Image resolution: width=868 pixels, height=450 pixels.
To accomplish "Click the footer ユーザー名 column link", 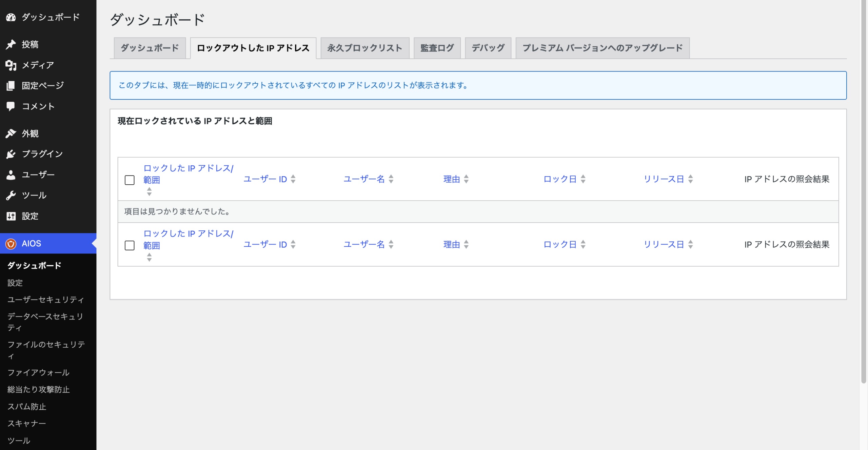I will point(364,244).
